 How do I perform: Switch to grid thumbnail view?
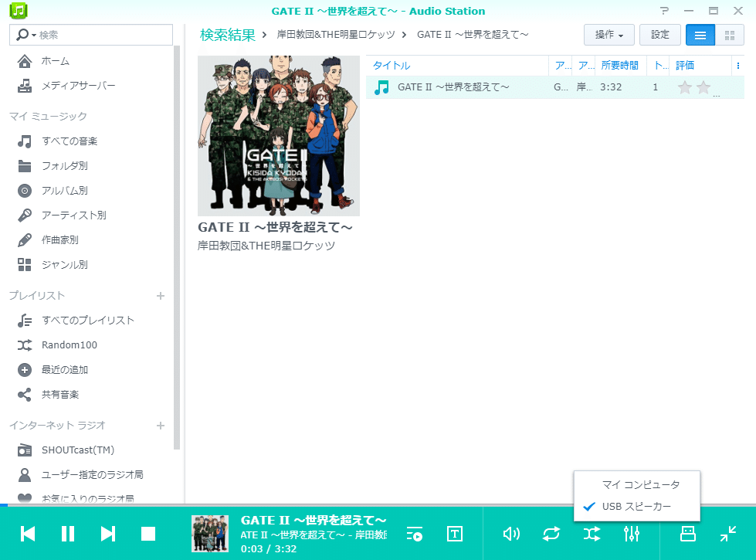coord(730,36)
